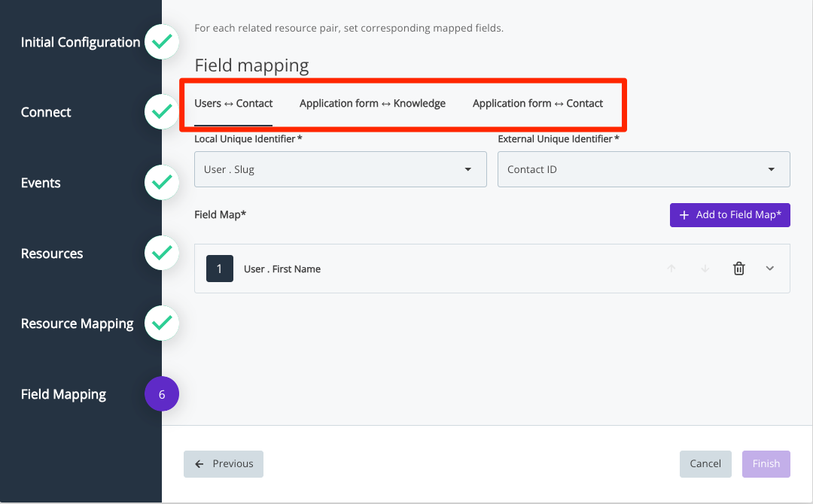Click the Initial Configuration checkmark icon
This screenshot has width=813, height=504.
[x=161, y=42]
